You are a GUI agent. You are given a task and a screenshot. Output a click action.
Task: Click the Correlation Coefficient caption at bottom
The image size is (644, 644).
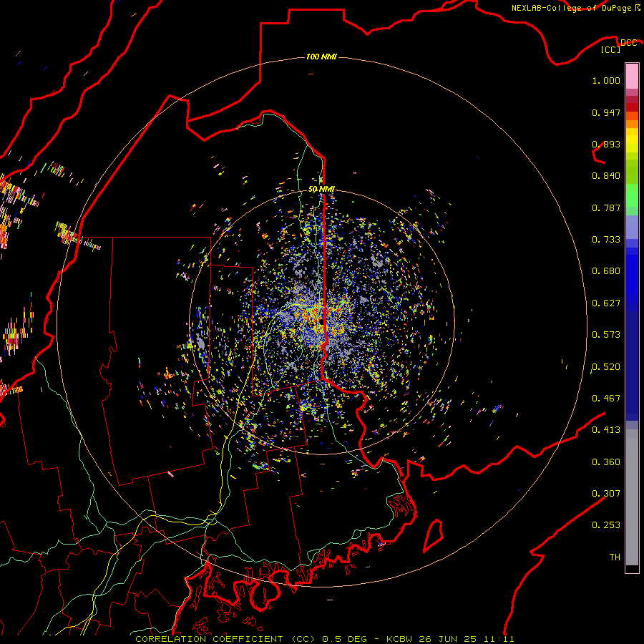tap(324, 639)
